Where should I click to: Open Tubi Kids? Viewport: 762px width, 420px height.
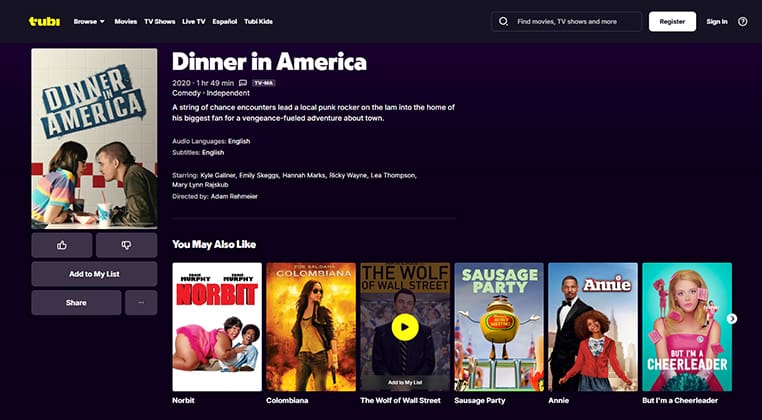click(258, 21)
